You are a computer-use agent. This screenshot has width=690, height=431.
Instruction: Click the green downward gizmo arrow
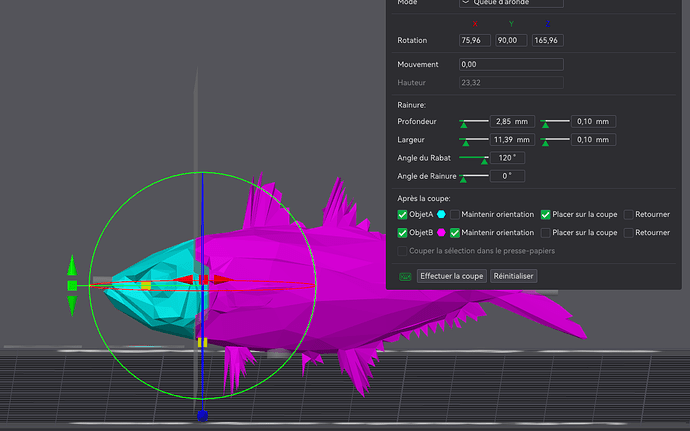[72, 306]
